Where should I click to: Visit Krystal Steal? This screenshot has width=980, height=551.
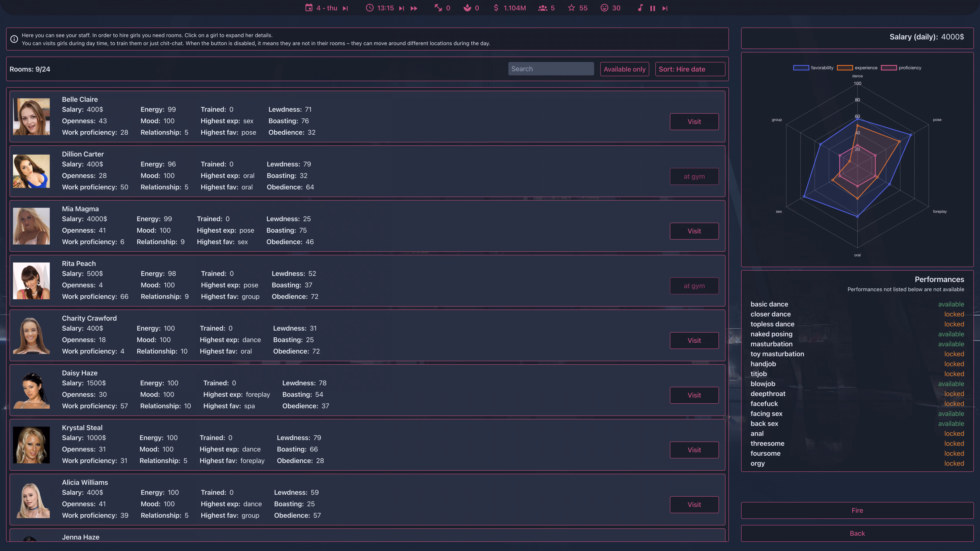pyautogui.click(x=694, y=450)
